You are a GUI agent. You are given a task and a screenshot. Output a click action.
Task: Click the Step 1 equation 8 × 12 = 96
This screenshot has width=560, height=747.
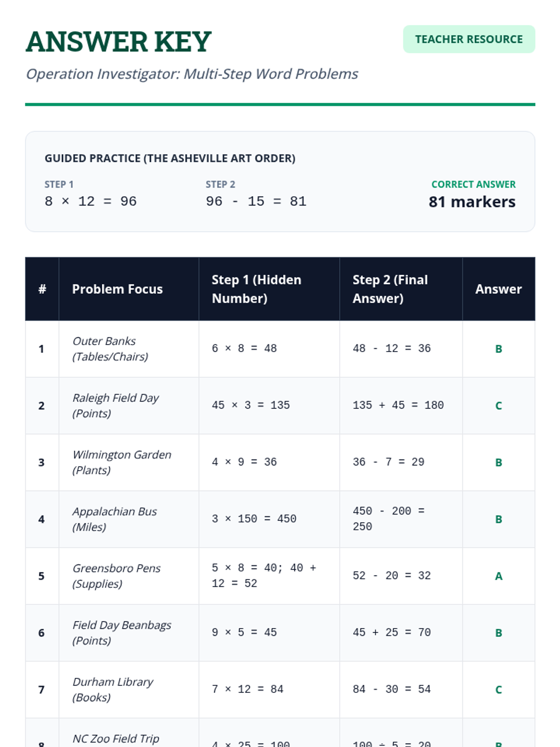91,201
